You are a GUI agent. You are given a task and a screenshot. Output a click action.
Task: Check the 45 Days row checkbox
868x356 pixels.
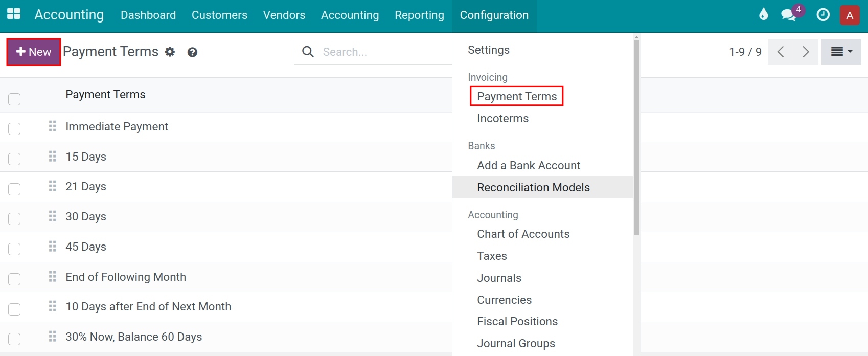click(14, 249)
